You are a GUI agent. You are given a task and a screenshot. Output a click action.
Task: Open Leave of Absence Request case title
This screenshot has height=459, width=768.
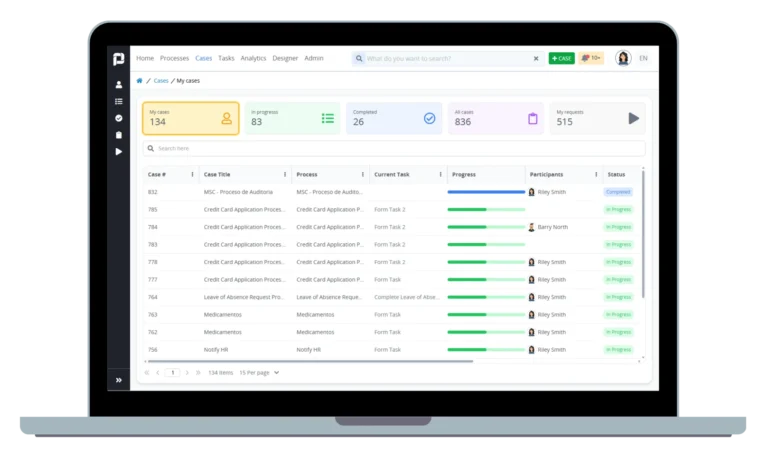tap(243, 297)
